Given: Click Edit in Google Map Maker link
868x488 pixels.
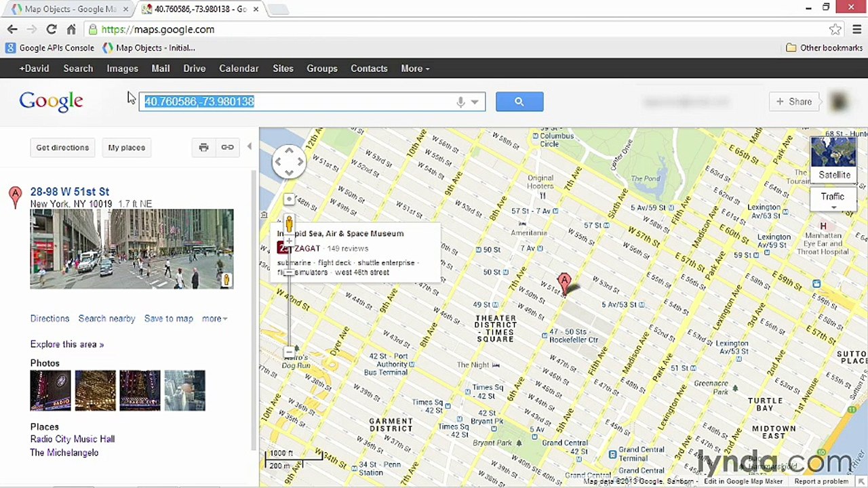Looking at the screenshot, I should click(743, 481).
